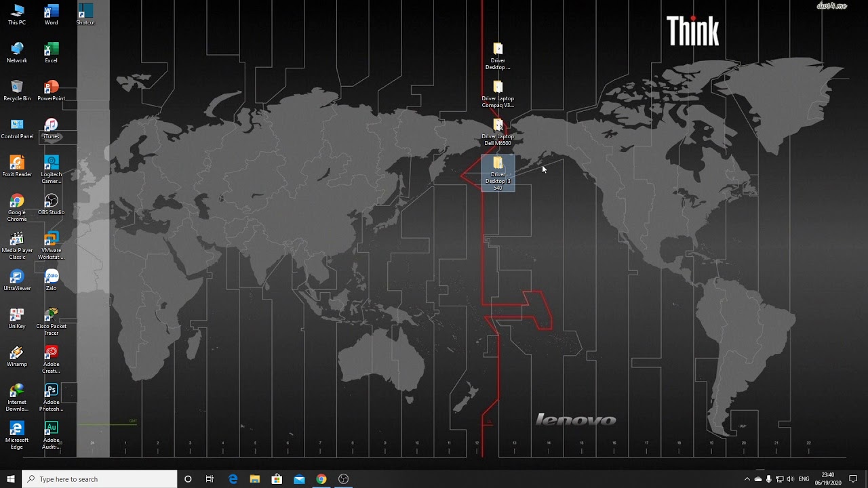The image size is (868, 488).
Task: Select the topmost Driver Desktop folder
Action: (498, 56)
